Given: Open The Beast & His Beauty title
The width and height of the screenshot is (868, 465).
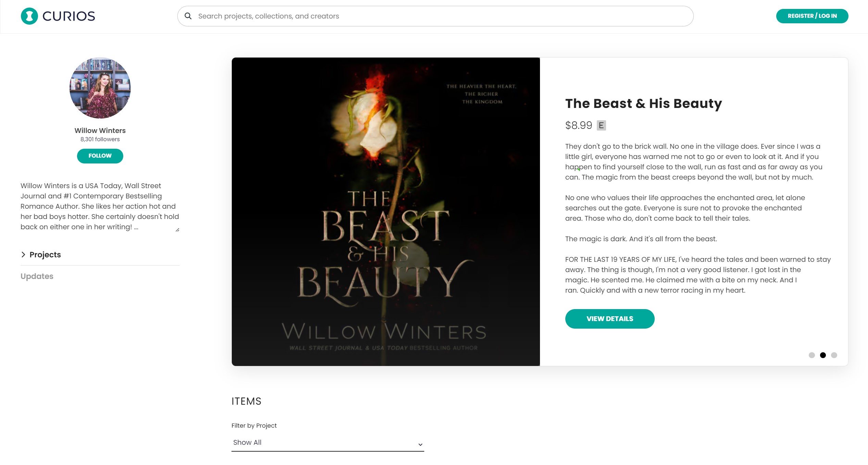Looking at the screenshot, I should (643, 103).
